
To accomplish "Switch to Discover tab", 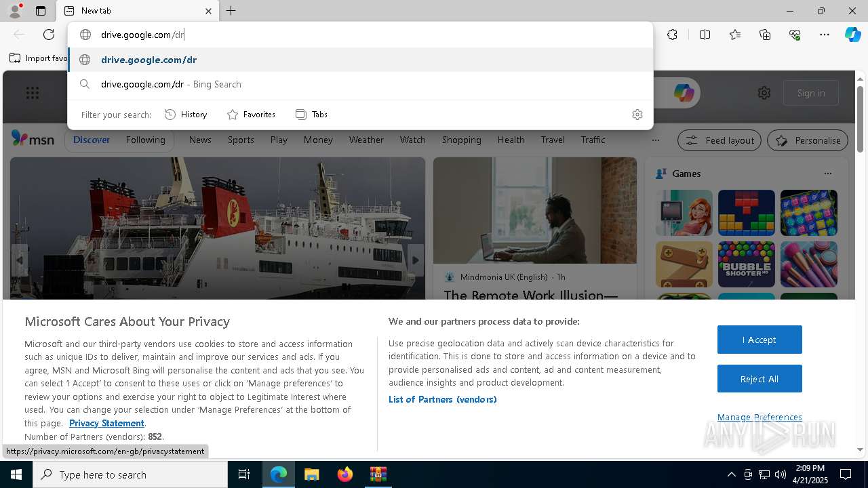I will (92, 140).
